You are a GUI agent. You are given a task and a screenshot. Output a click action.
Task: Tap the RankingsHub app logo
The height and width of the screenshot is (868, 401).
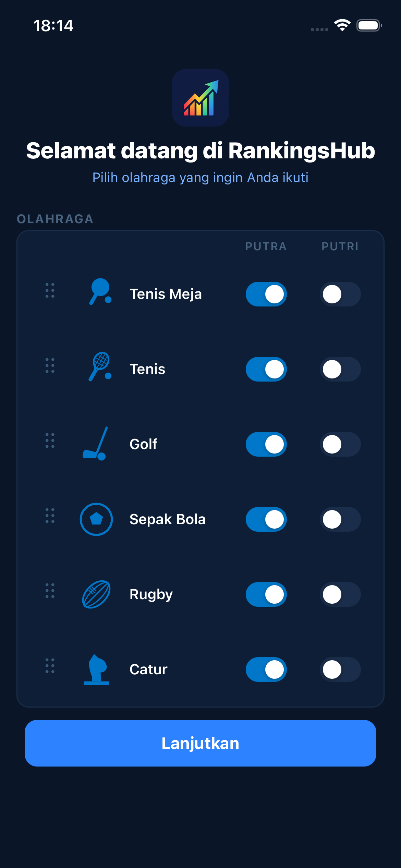pyautogui.click(x=200, y=98)
